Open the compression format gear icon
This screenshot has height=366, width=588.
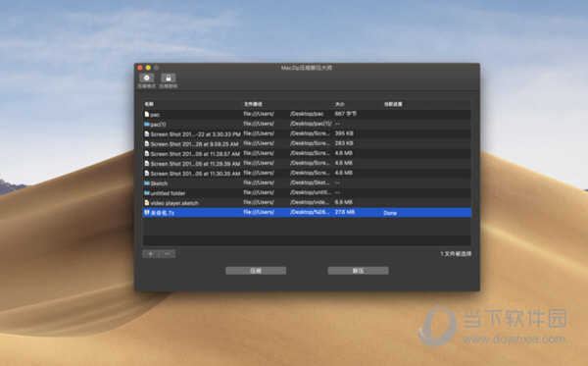tap(147, 78)
